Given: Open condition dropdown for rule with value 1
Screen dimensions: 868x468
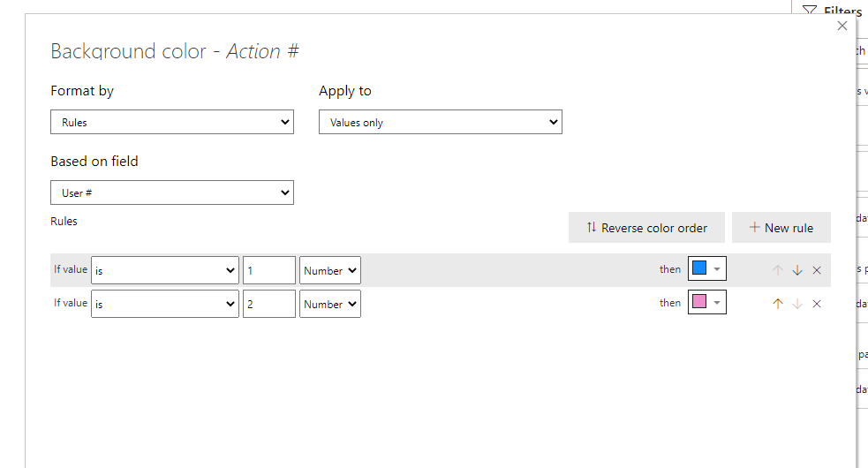Looking at the screenshot, I should (x=165, y=270).
